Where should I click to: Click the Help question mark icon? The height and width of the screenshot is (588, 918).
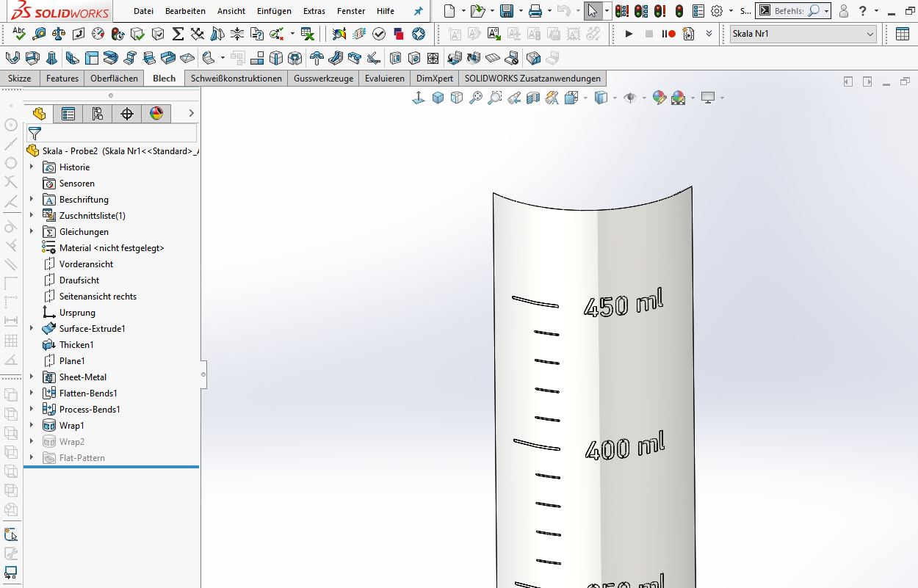(x=862, y=11)
